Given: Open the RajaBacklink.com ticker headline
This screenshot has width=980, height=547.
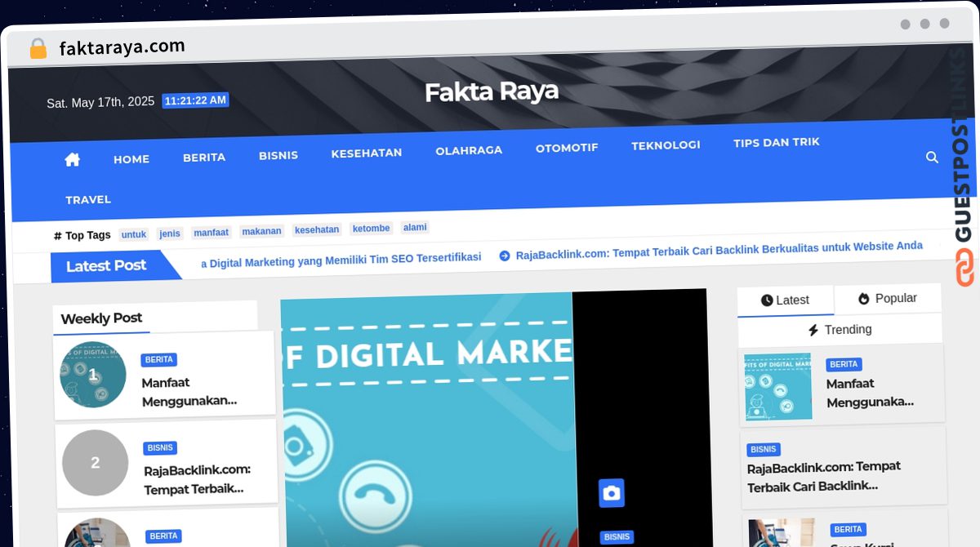Looking at the screenshot, I should pos(719,250).
